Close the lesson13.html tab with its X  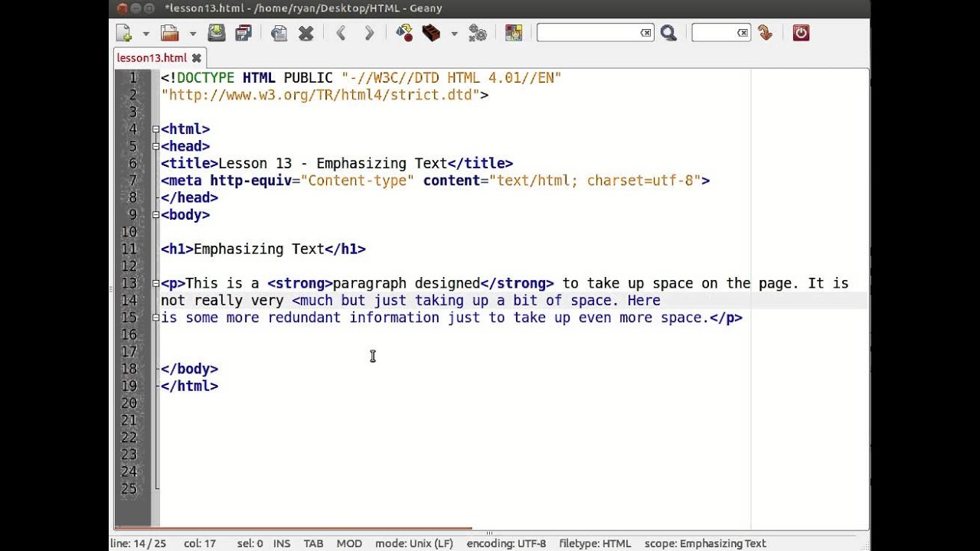click(x=196, y=57)
